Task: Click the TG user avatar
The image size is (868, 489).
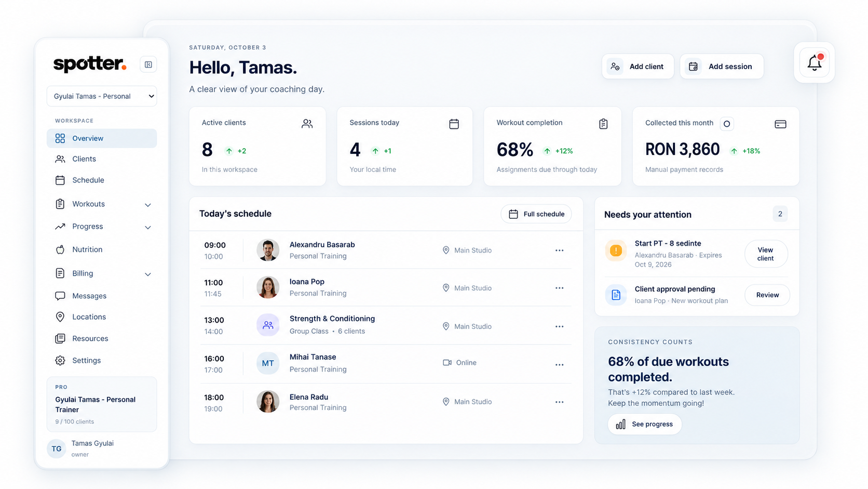Action: 57,449
